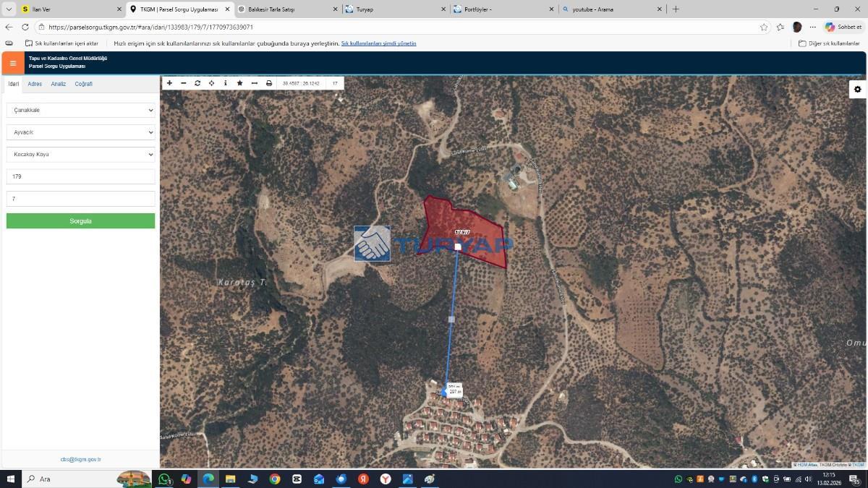Screen dimensions: 868x488
Task: Switch to the Coğrafi tab
Action: click(83, 84)
